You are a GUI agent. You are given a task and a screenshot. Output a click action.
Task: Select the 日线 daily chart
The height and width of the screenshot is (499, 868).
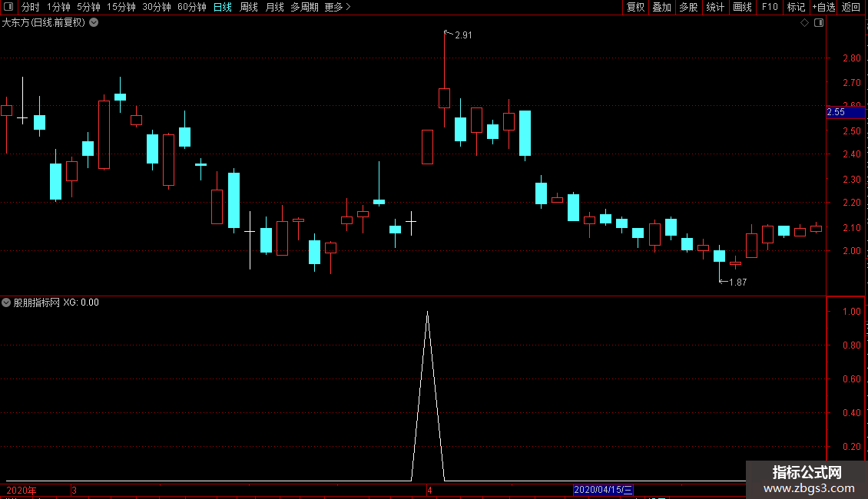click(223, 7)
